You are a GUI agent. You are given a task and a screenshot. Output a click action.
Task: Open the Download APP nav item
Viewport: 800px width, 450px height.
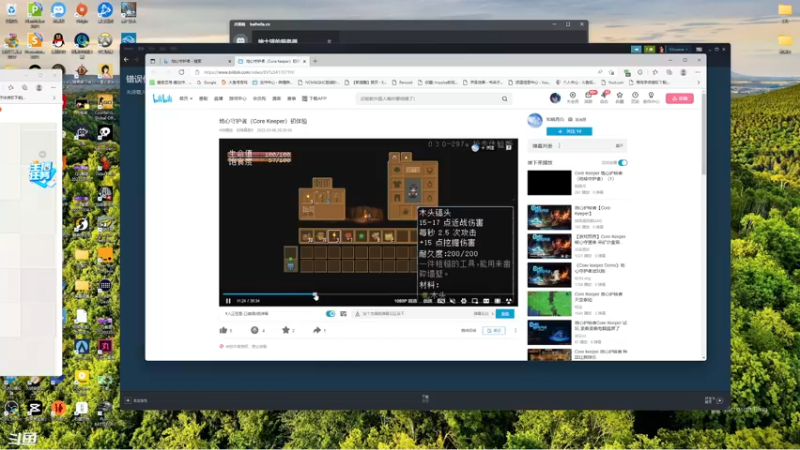tap(314, 98)
